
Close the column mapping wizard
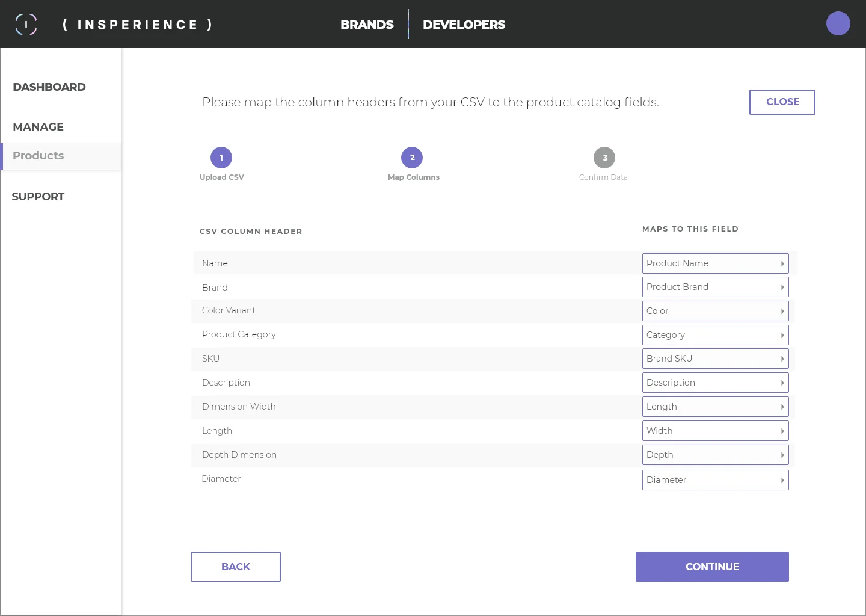782,102
